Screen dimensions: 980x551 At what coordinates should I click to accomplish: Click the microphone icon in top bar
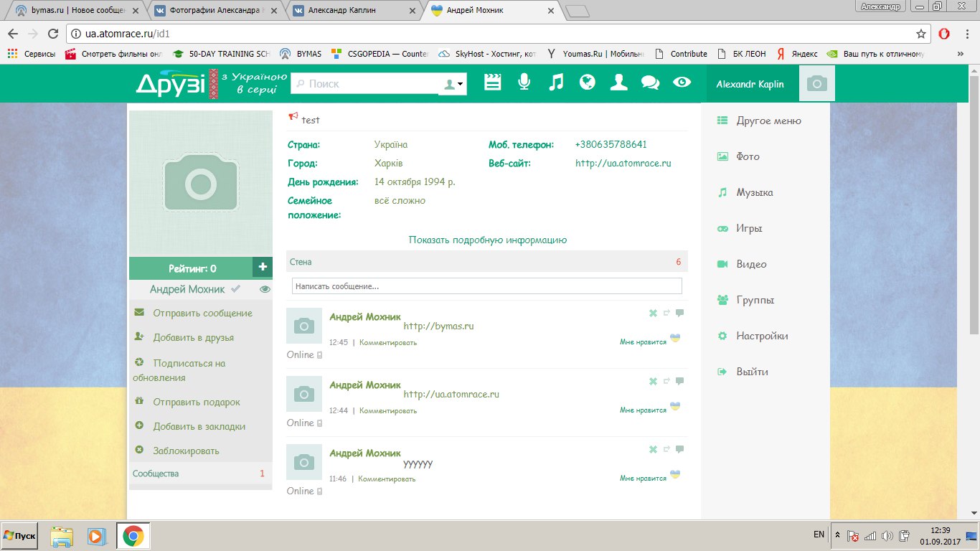tap(524, 83)
